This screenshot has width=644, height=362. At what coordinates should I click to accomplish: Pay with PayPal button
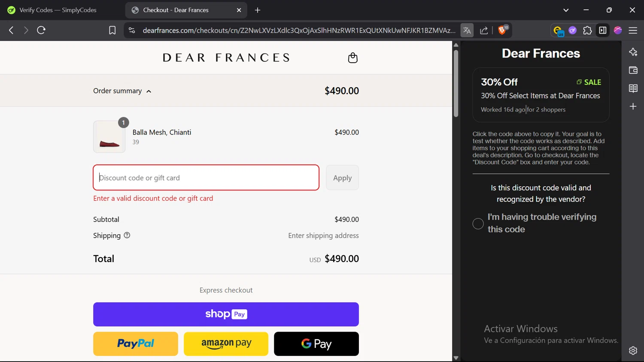tap(136, 344)
